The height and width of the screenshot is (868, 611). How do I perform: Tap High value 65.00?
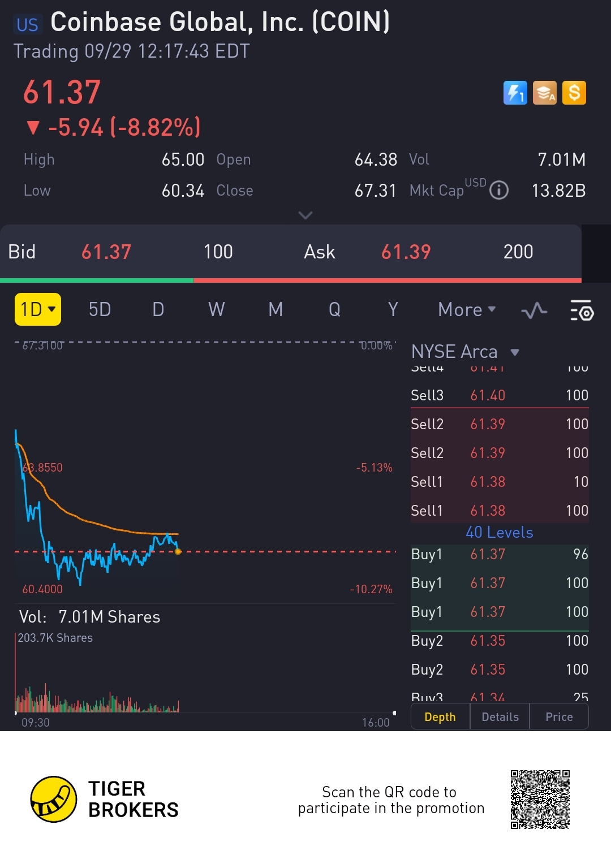[183, 159]
